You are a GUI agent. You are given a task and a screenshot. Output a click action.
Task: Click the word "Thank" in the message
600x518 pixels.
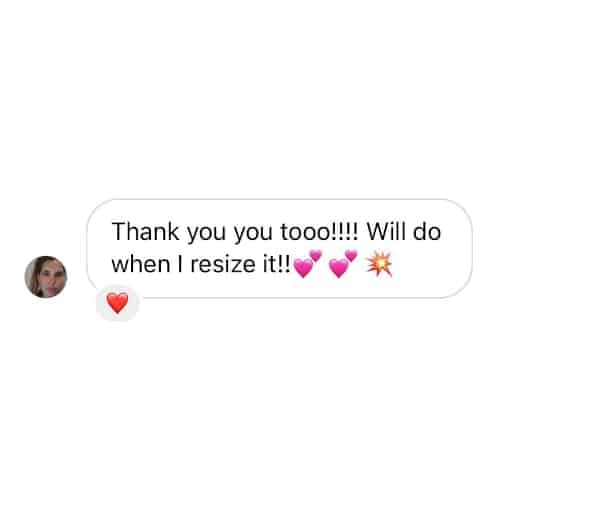point(145,231)
